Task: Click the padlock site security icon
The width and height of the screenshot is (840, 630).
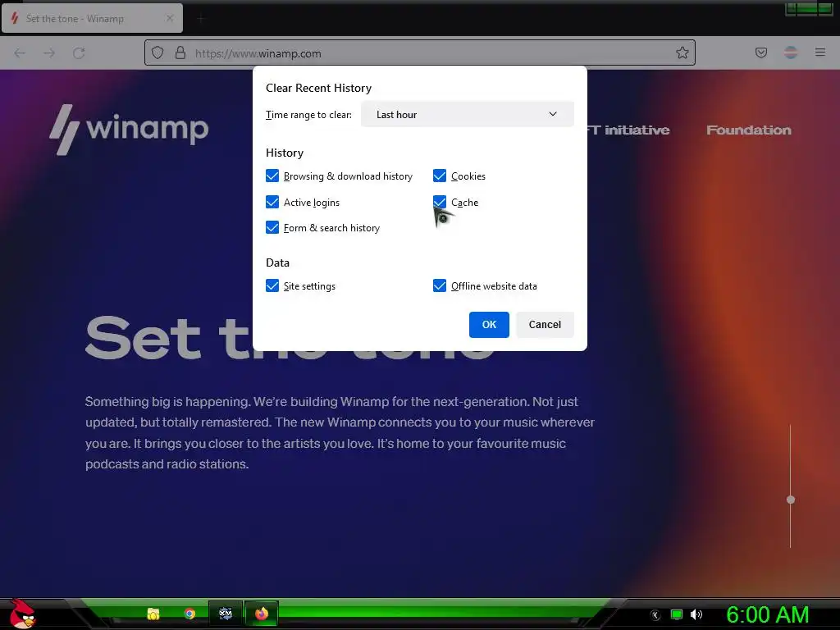Action: coord(180,52)
